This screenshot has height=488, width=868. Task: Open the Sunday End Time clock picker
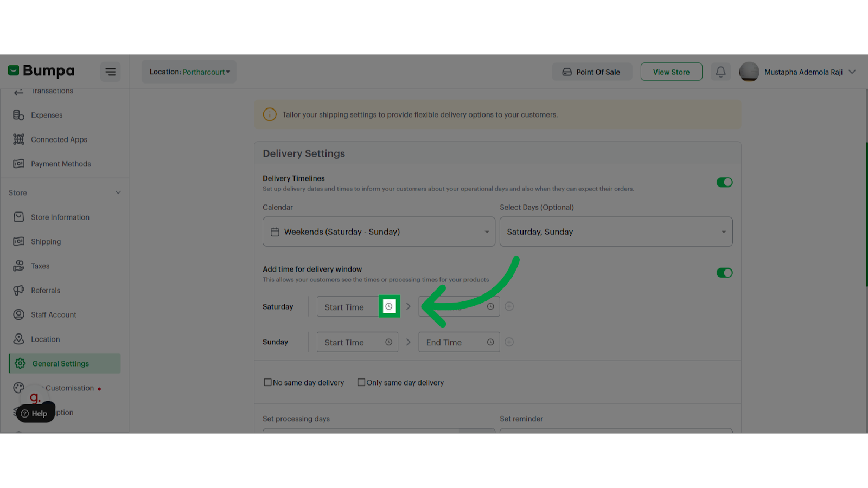pyautogui.click(x=490, y=342)
